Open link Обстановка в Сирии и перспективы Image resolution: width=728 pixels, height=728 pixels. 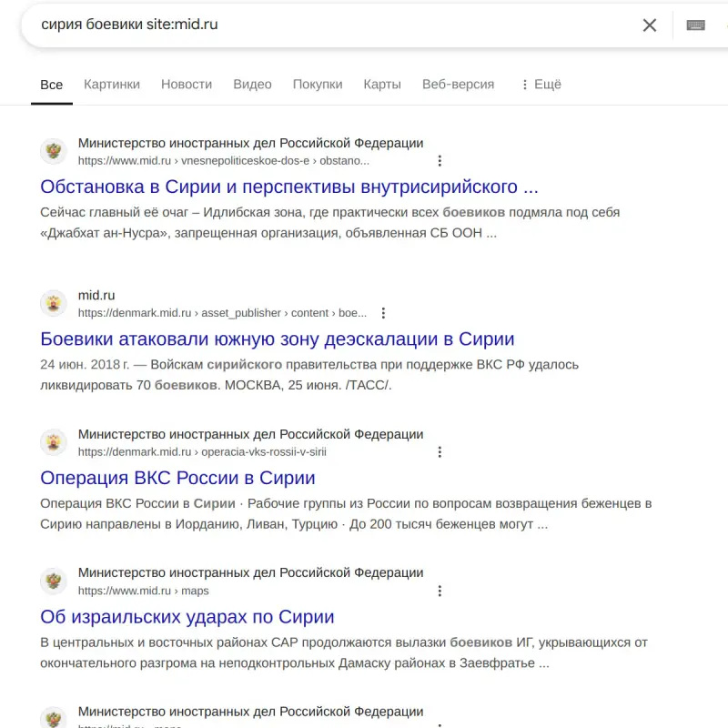click(x=289, y=187)
